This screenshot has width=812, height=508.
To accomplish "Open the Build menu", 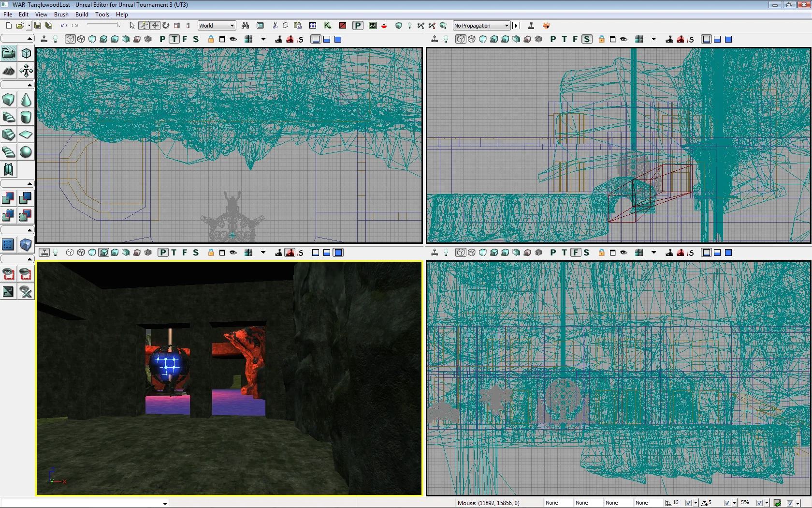I will coord(82,15).
